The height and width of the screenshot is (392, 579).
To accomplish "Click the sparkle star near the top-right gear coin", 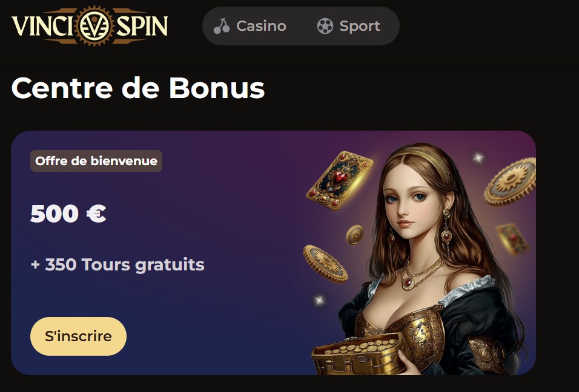I will (478, 158).
